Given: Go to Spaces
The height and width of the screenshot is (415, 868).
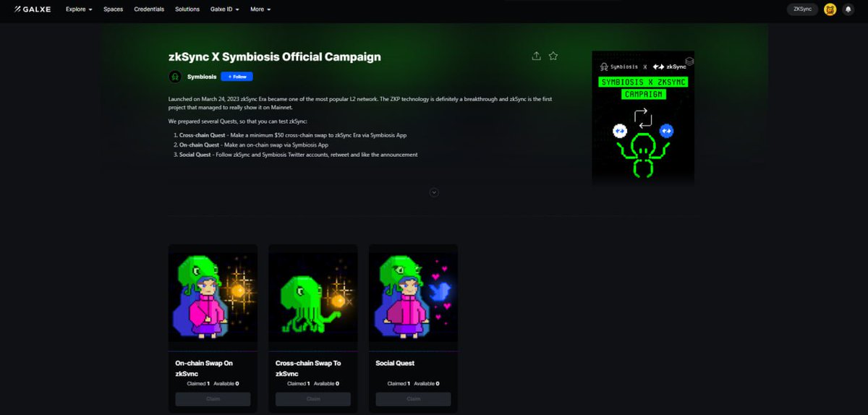Looking at the screenshot, I should pyautogui.click(x=113, y=9).
